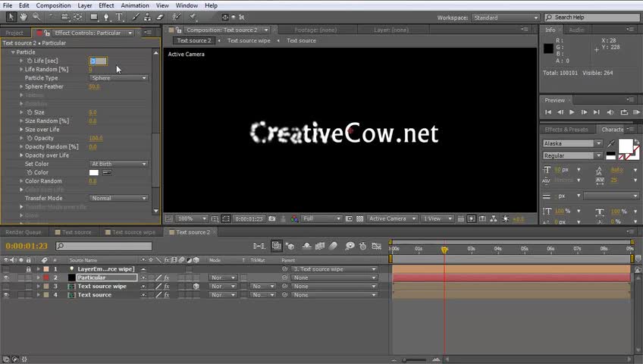Select the Hand tool
This screenshot has width=643, height=364.
coord(24,17)
